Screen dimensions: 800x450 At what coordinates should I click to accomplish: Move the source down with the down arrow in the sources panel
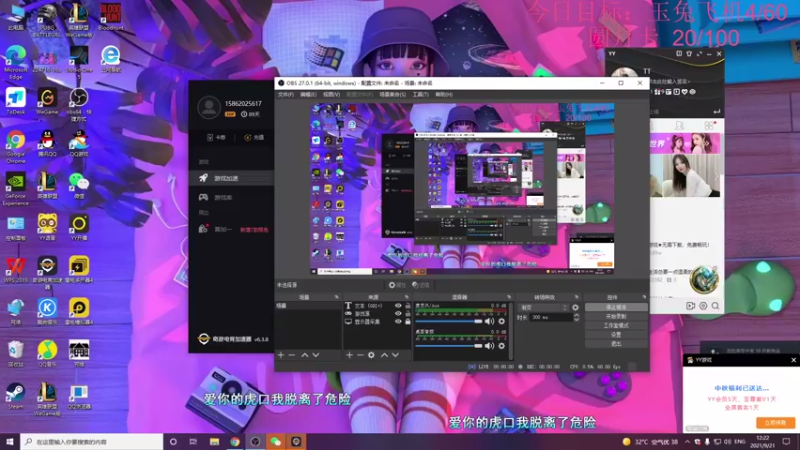[x=395, y=355]
